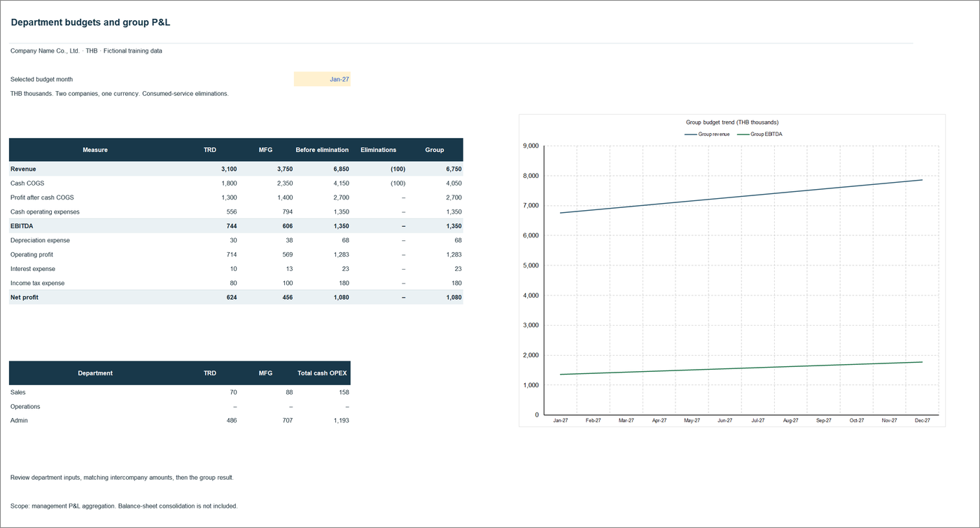The height and width of the screenshot is (528, 980).
Task: Select the 'Cash operating expenses' row label
Action: 45,211
